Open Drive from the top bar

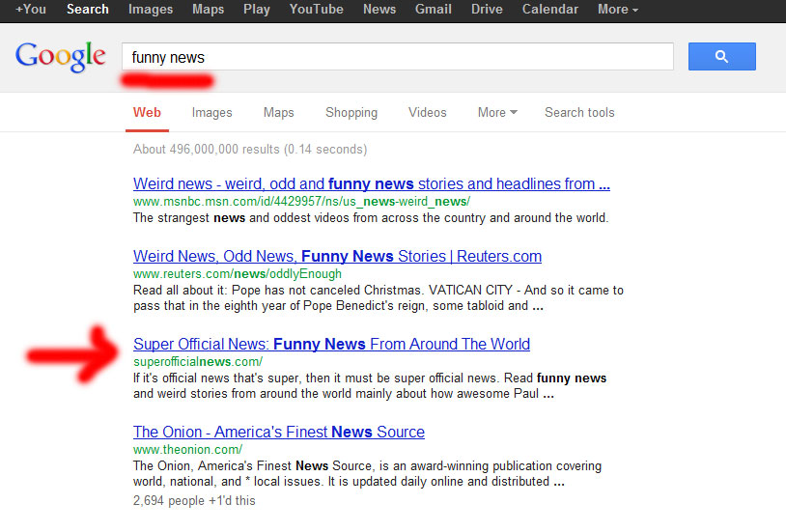(x=487, y=9)
